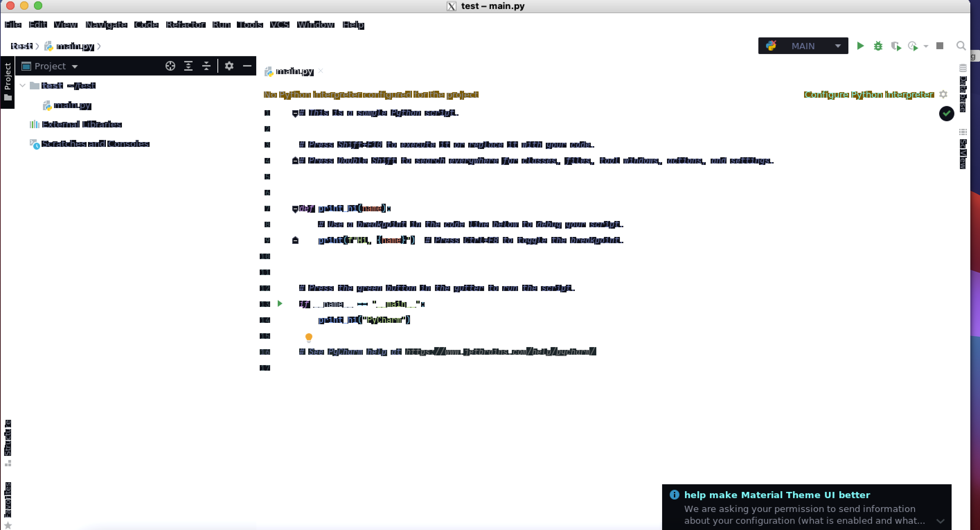
Task: Open the Help menu
Action: 353,24
